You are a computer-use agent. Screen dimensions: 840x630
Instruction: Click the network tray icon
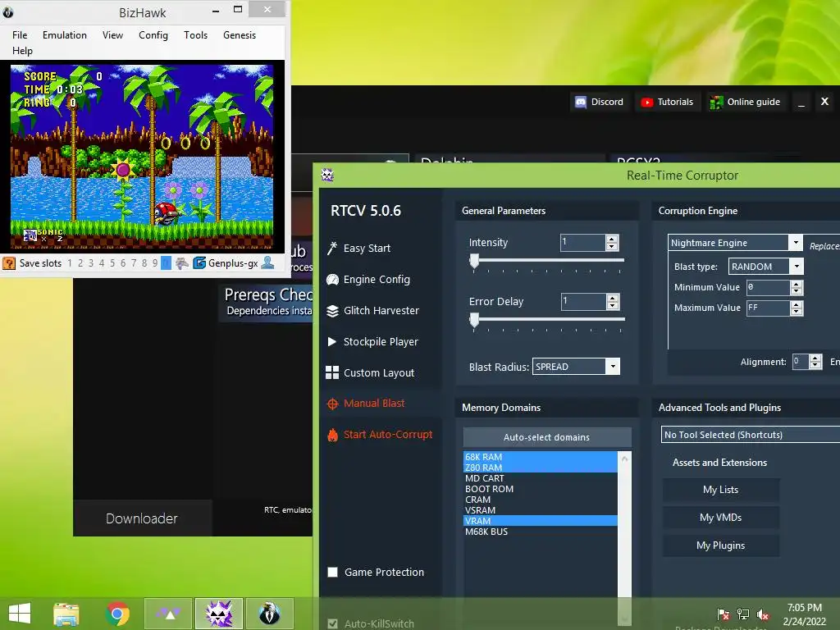[x=743, y=614]
